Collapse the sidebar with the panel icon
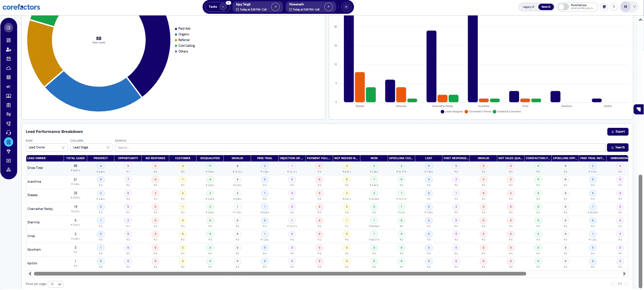This screenshot has width=644, height=290. tap(8, 28)
